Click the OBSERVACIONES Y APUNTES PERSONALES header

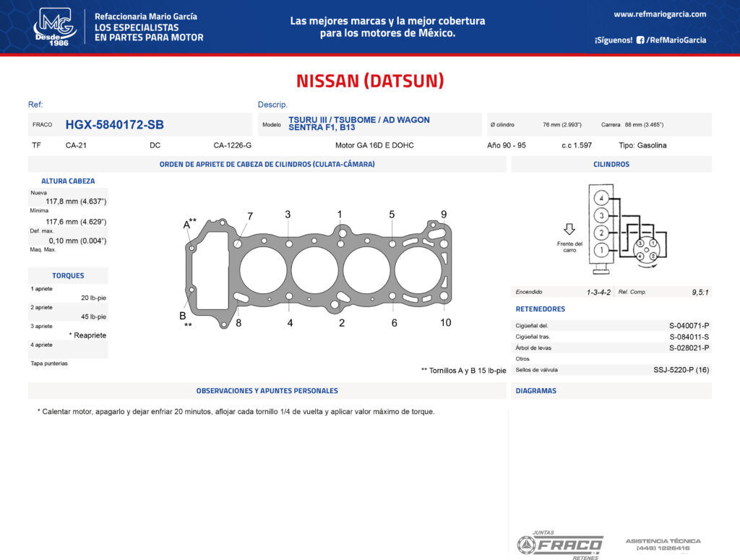267,391
